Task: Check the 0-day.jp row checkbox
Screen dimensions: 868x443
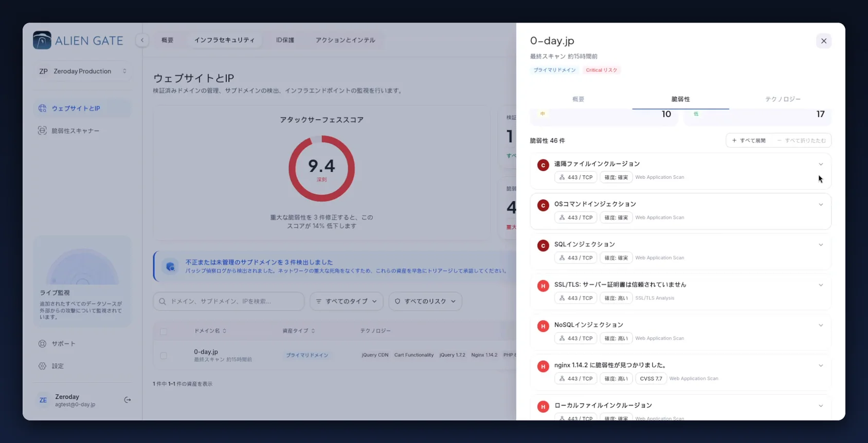Action: 164,355
